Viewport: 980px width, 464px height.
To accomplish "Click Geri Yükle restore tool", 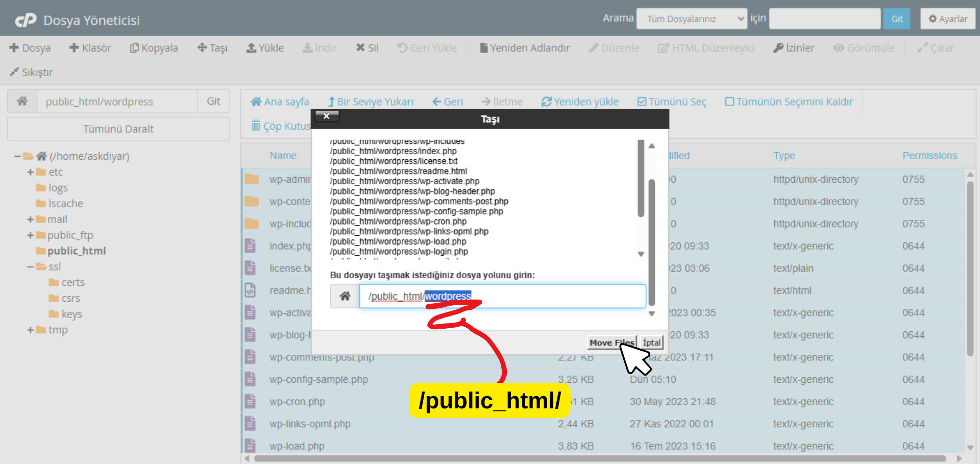I will pyautogui.click(x=427, y=48).
